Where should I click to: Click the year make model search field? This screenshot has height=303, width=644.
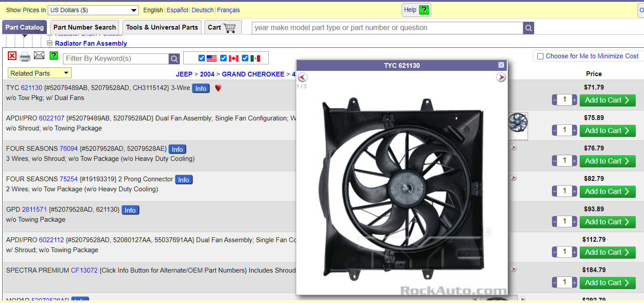click(387, 28)
